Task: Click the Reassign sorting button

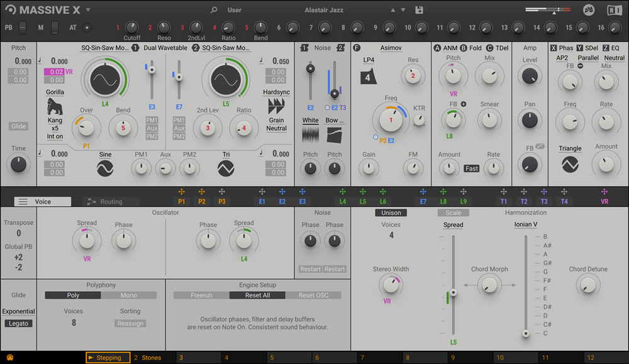Action: pos(130,324)
